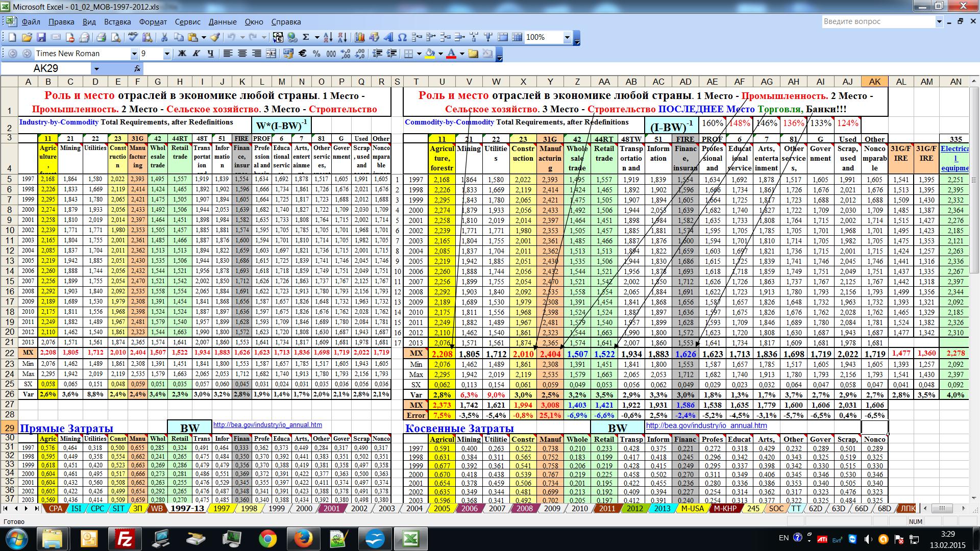The height and width of the screenshot is (551, 980).
Task: Toggle italic formatting (К button)
Action: (196, 54)
